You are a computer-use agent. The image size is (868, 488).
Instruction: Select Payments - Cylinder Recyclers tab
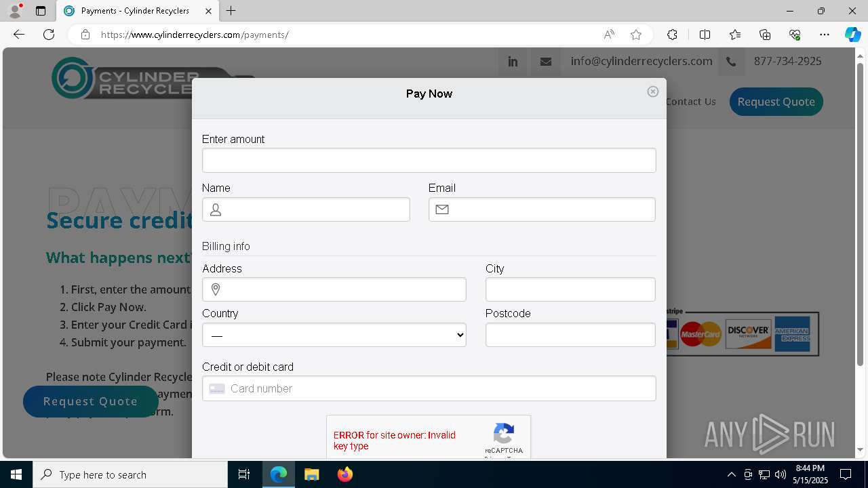coord(136,11)
